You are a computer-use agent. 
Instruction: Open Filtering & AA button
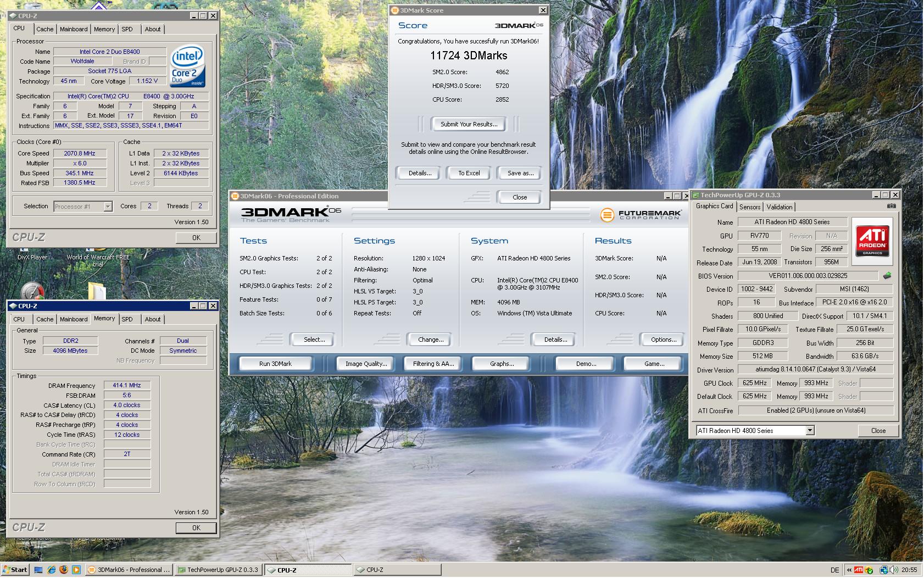coord(433,364)
